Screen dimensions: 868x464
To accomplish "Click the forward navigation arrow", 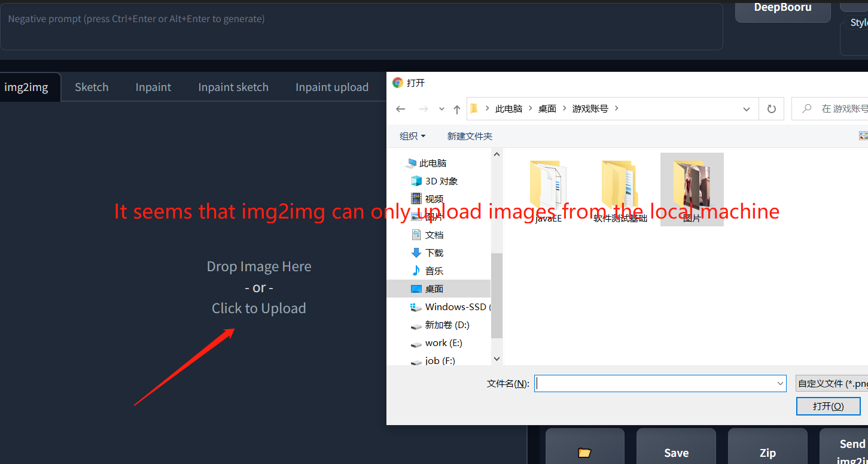I will (x=424, y=108).
